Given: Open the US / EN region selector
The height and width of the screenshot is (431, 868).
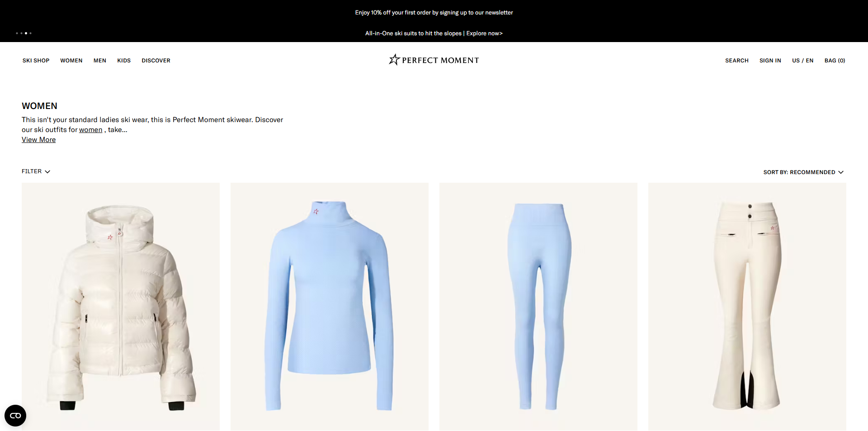Looking at the screenshot, I should pyautogui.click(x=802, y=61).
